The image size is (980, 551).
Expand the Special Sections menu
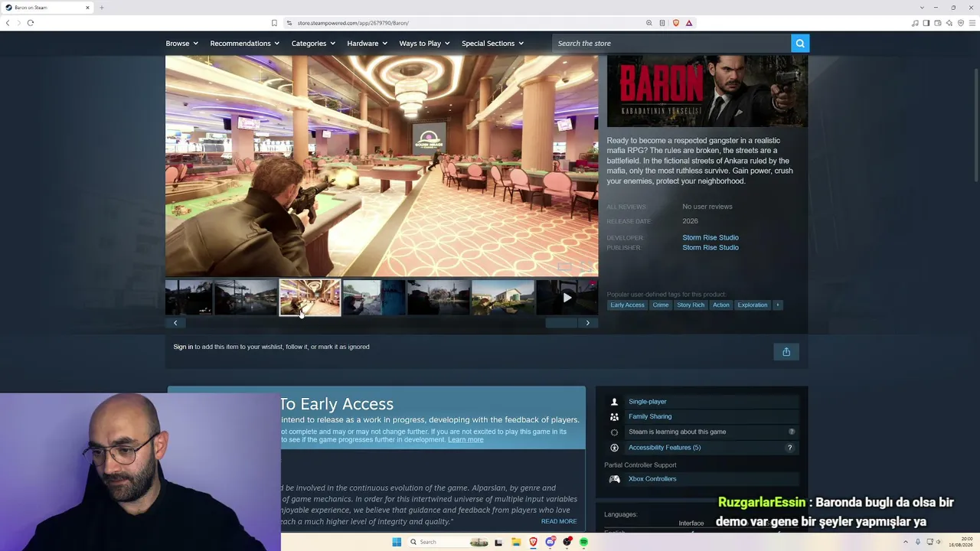click(493, 44)
